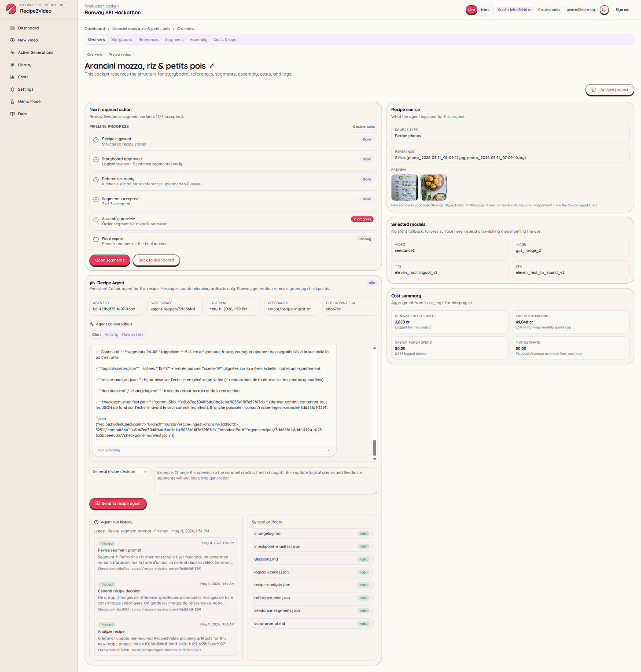Select the recipe-analysis.json artifact

(312, 585)
